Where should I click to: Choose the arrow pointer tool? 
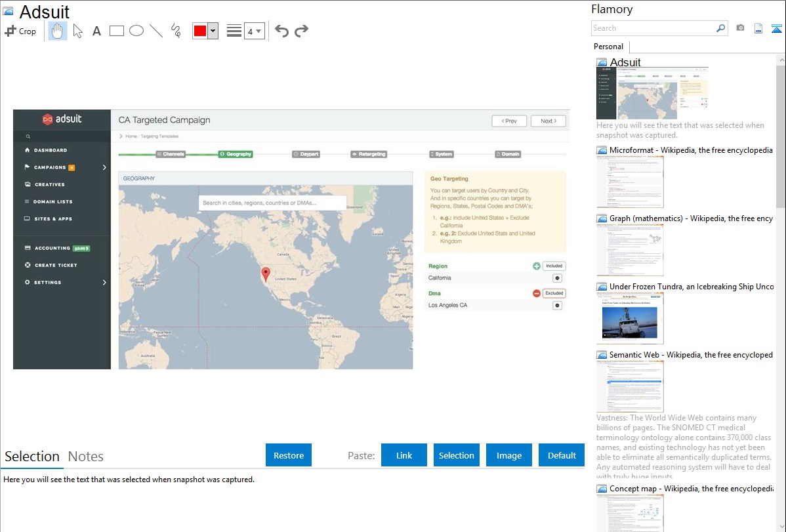click(77, 31)
